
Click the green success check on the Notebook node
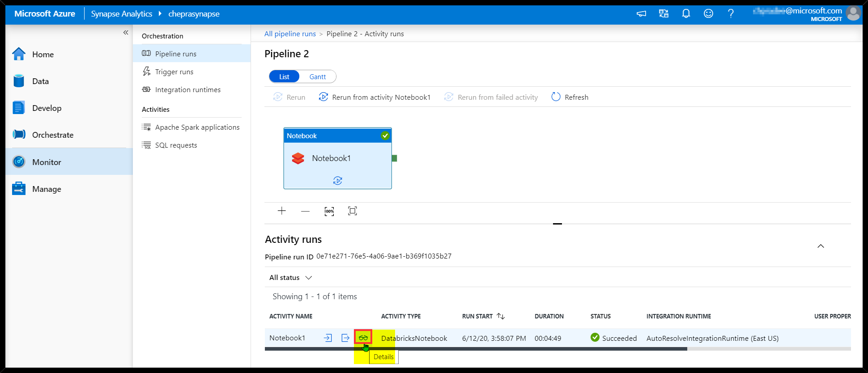coord(385,136)
